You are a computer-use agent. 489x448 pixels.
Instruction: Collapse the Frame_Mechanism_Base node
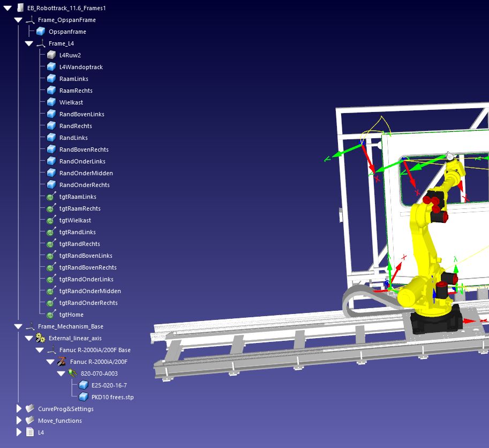coord(18,326)
